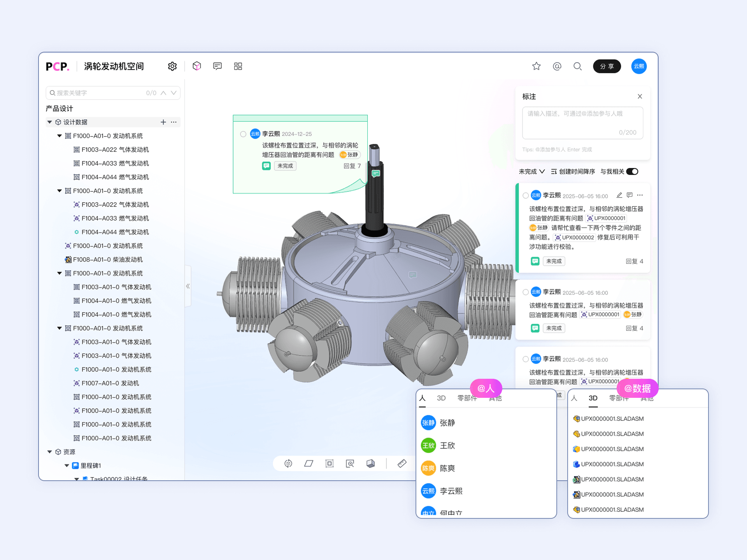
Task: Click the @ mentions icon in header
Action: pos(557,66)
